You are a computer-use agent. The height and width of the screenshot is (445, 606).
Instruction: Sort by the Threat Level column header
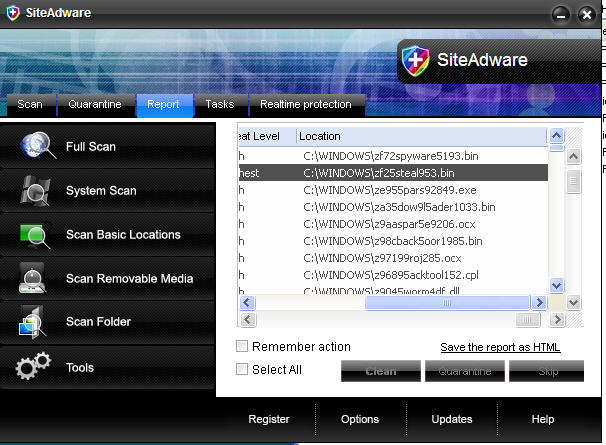tap(267, 136)
